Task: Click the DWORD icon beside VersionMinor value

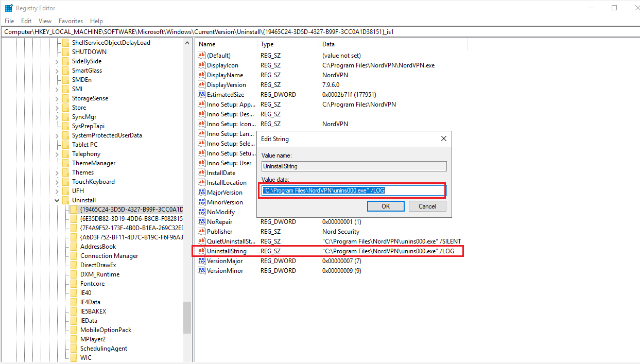Action: click(x=202, y=271)
